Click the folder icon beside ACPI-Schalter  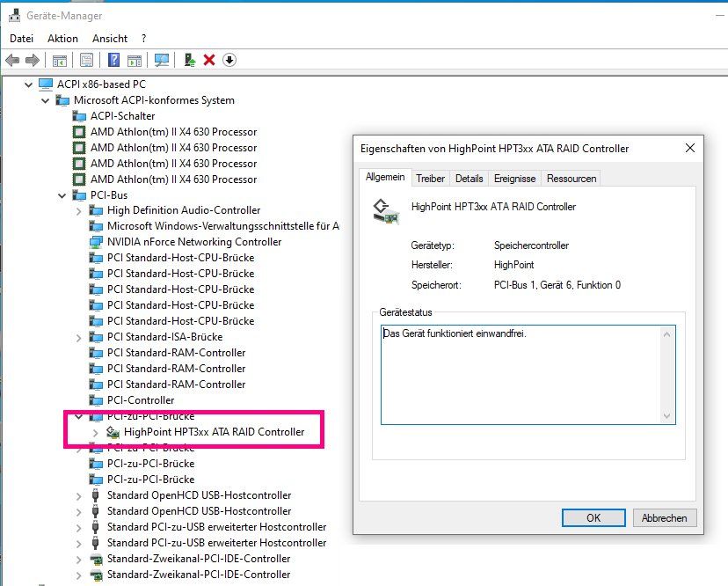pyautogui.click(x=79, y=116)
